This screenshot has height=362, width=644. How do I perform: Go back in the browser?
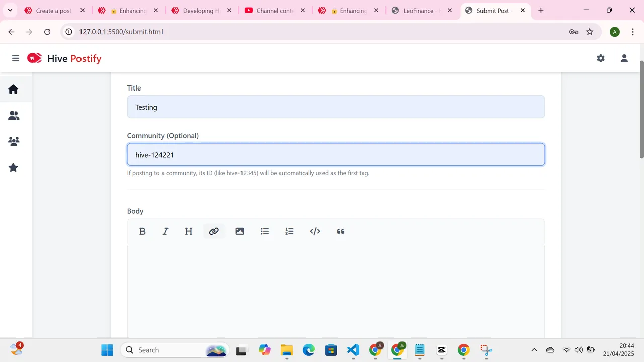click(11, 32)
